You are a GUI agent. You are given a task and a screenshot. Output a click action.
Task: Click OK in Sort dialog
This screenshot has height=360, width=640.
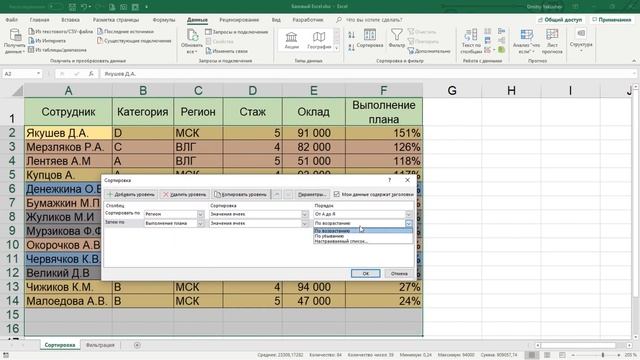pos(365,273)
